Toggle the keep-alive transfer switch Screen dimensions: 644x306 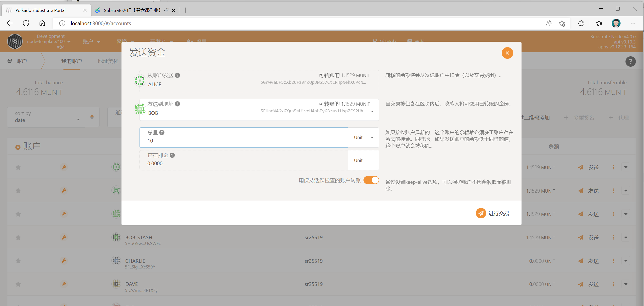point(371,180)
